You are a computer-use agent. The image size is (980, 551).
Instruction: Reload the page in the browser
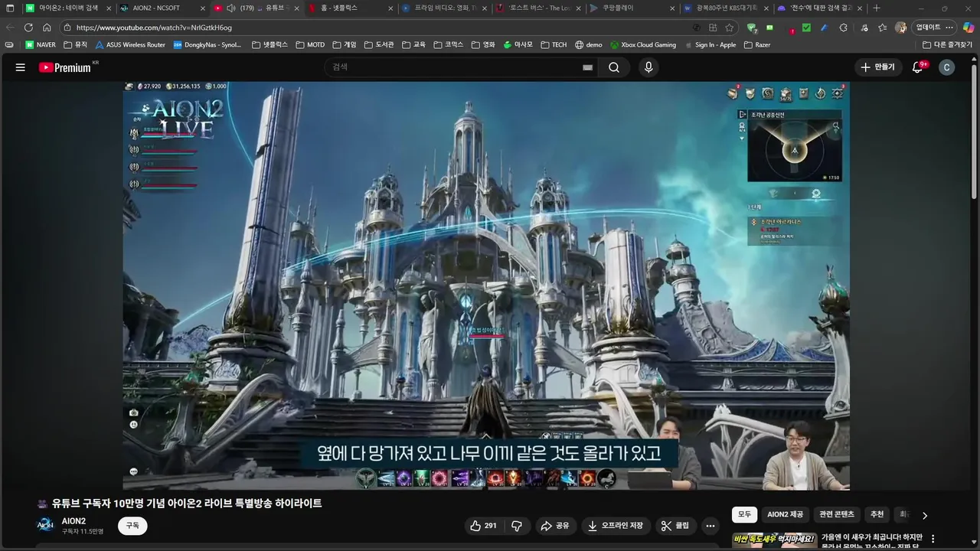point(28,28)
